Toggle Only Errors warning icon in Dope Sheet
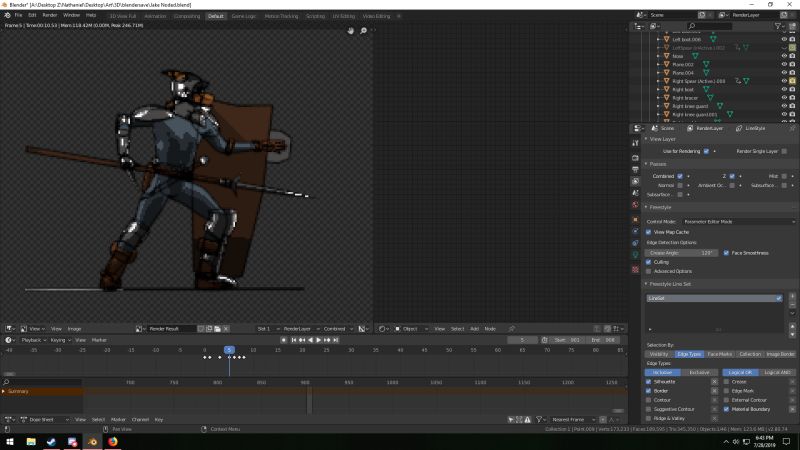800x450 pixels. (x=528, y=419)
